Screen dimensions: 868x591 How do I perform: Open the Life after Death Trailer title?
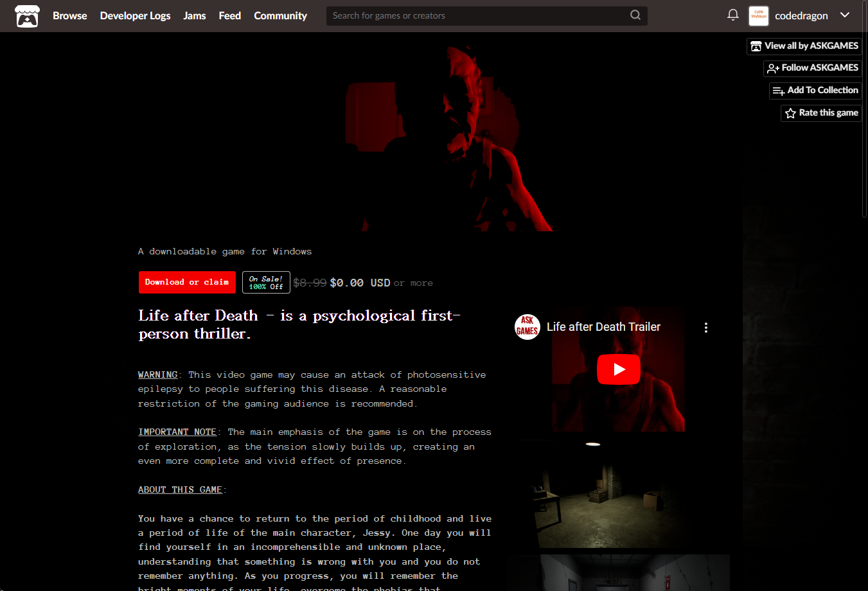click(x=603, y=327)
